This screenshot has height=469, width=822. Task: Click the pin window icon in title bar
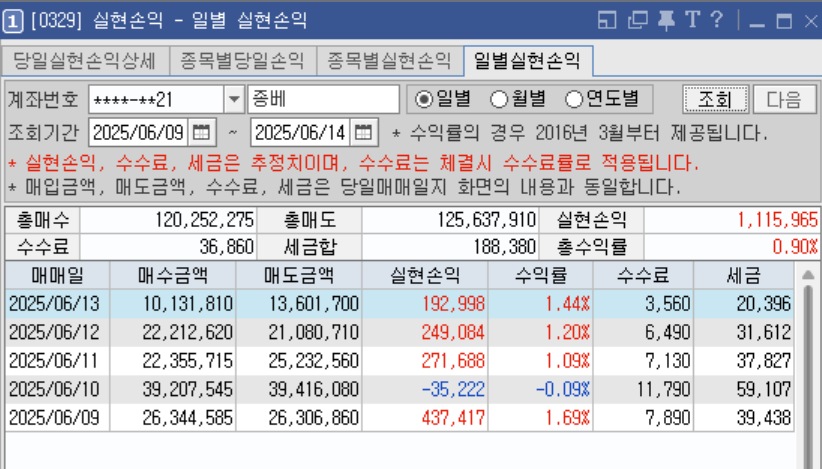click(x=665, y=21)
